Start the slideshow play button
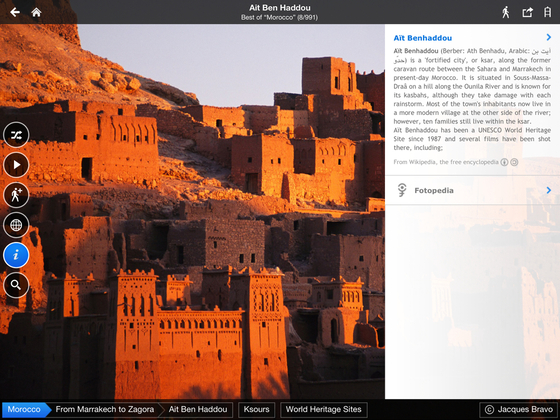 (x=16, y=165)
